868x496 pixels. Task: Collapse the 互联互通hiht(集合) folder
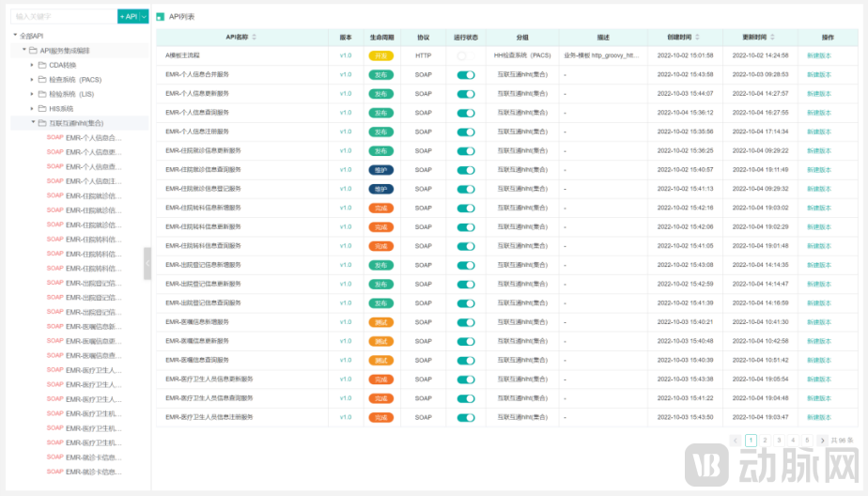coord(32,122)
